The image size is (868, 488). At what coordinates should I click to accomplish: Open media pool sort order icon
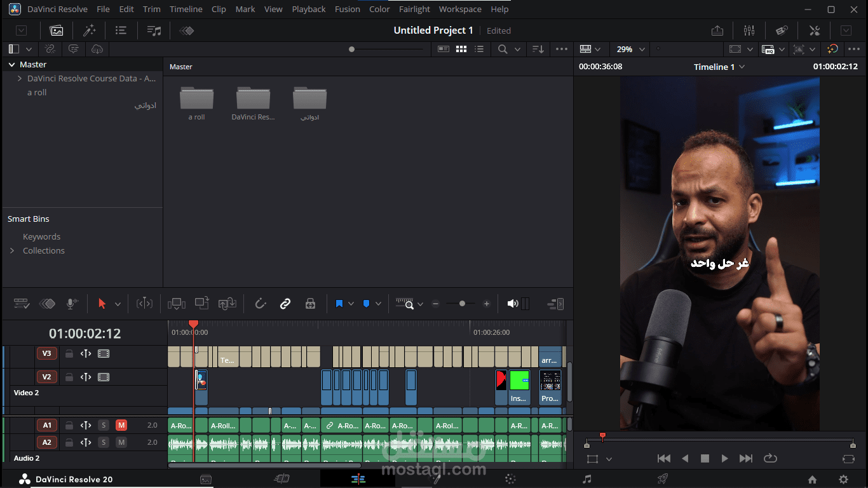[x=538, y=49]
